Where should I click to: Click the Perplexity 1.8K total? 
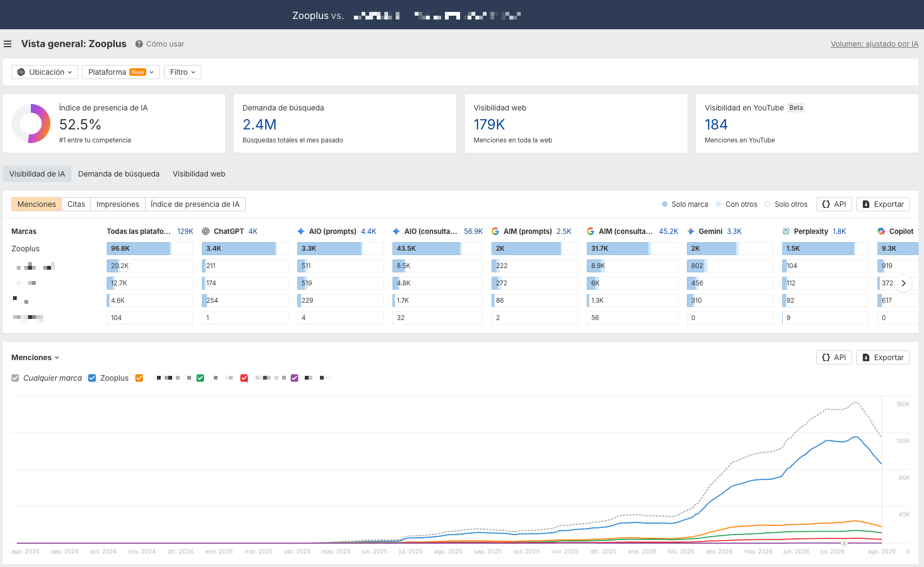click(839, 231)
